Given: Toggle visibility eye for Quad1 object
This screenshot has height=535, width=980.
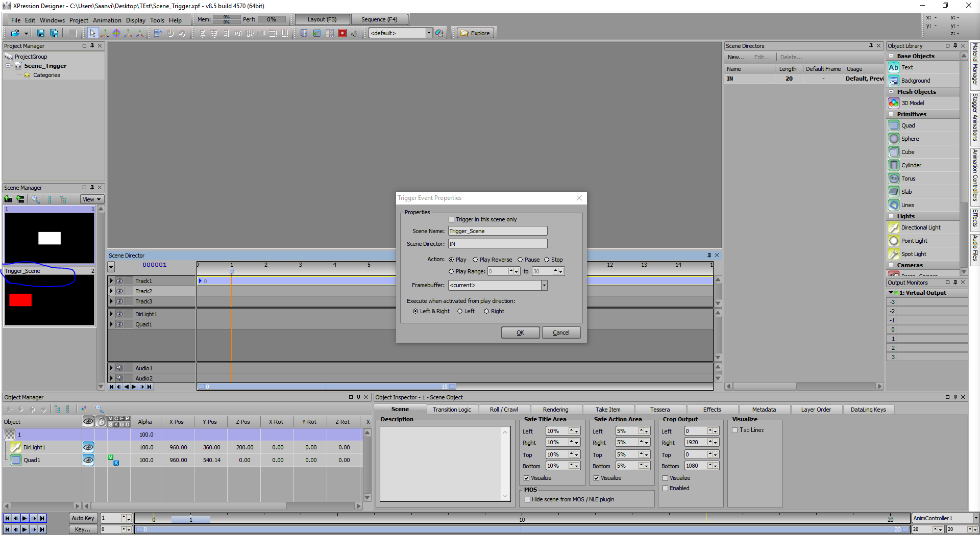Looking at the screenshot, I should click(x=88, y=460).
